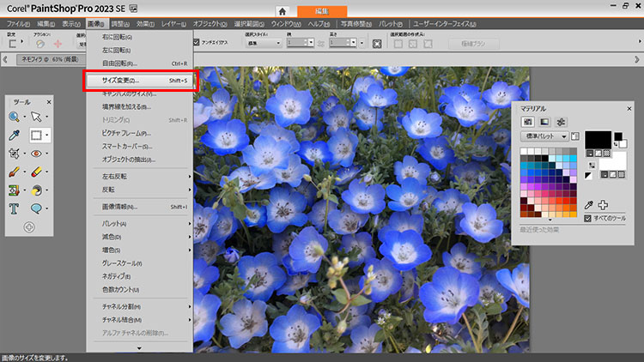
Task: Click the large black foreground color swatch
Action: point(598,139)
